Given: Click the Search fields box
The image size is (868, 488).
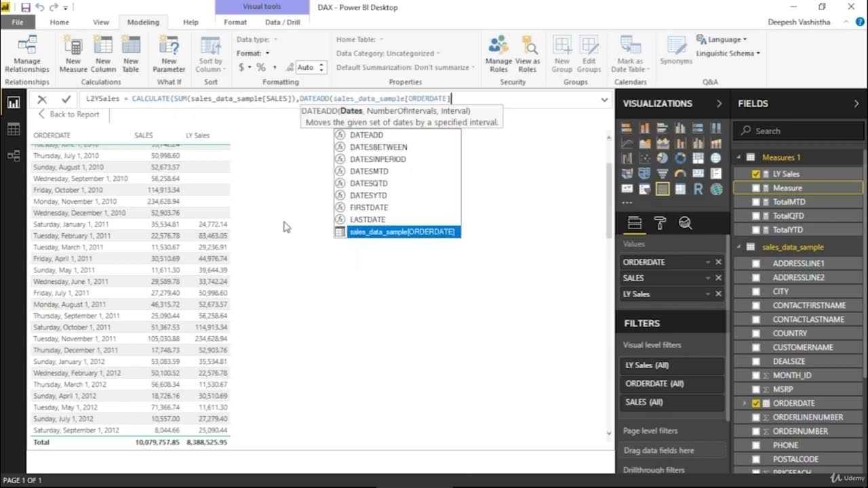Looking at the screenshot, I should coord(798,131).
